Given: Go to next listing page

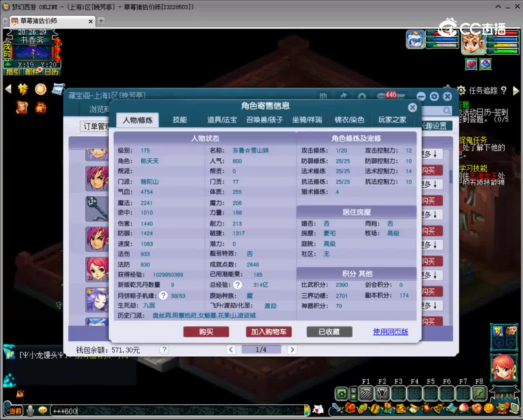Looking at the screenshot, I should pos(292,349).
